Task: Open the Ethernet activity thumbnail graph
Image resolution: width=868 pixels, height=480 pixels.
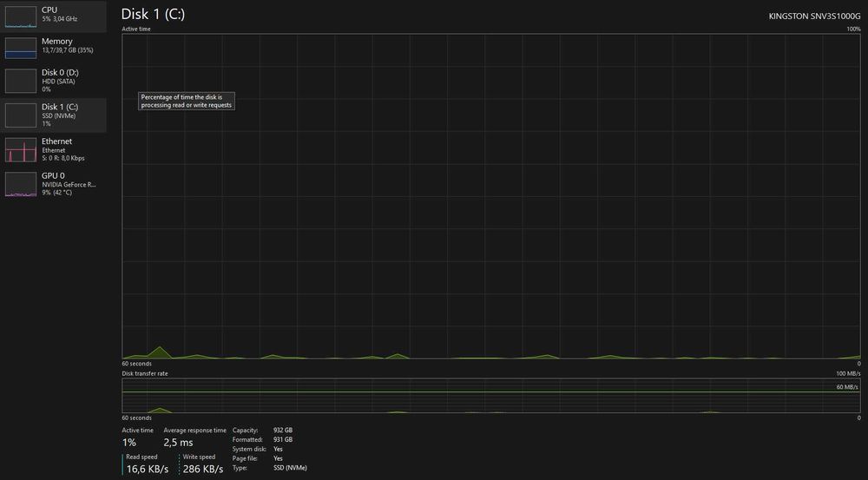Action: [21, 150]
